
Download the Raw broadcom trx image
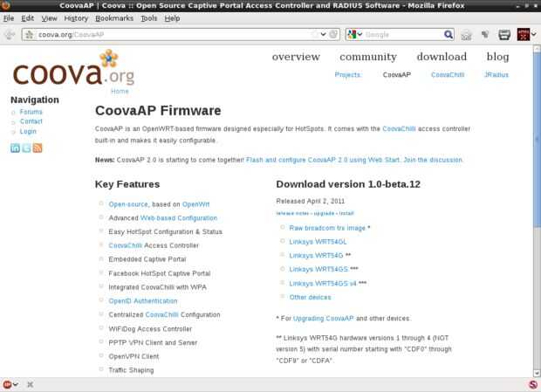click(x=327, y=228)
